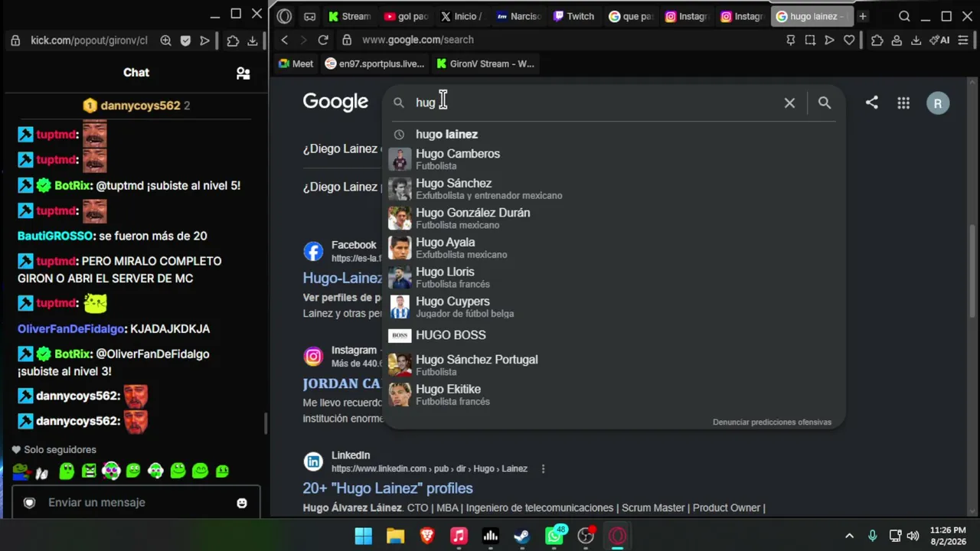Select the Hugo Camberos suggestion
Viewport: 980px width, 551px height.
point(613,159)
